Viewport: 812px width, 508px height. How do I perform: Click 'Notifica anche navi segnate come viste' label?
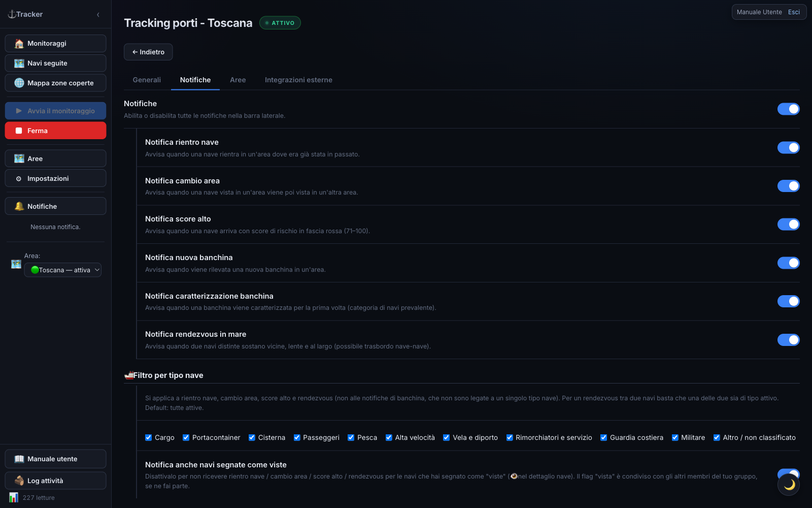click(216, 465)
